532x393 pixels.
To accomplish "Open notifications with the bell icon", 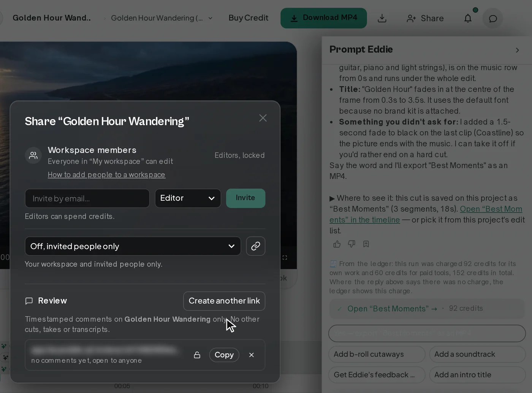I will (468, 18).
